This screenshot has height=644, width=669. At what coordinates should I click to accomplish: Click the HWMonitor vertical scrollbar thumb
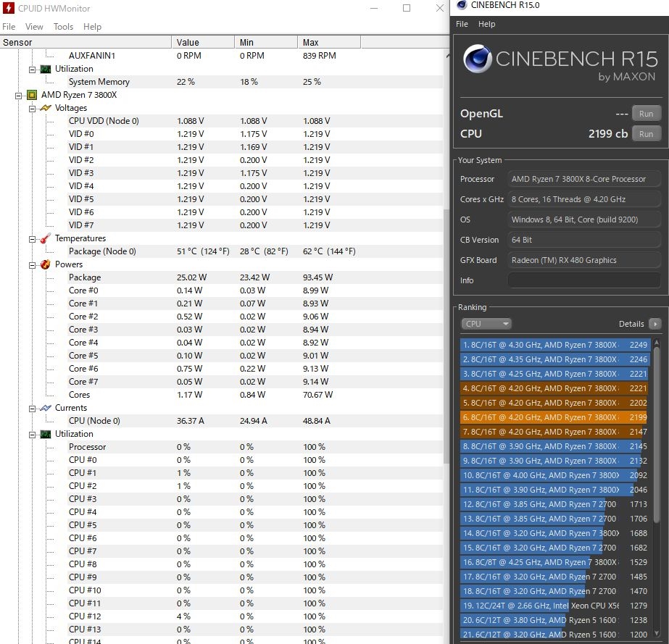pos(446,335)
